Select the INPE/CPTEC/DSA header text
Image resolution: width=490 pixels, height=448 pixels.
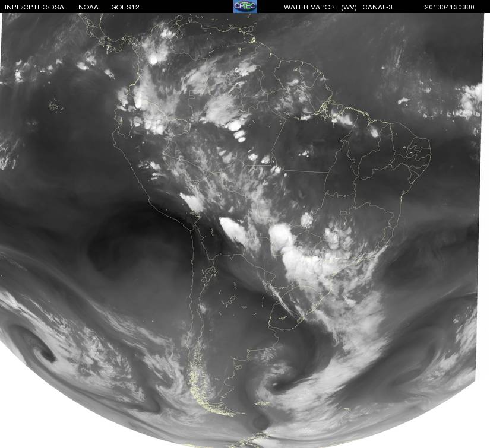[34, 7]
